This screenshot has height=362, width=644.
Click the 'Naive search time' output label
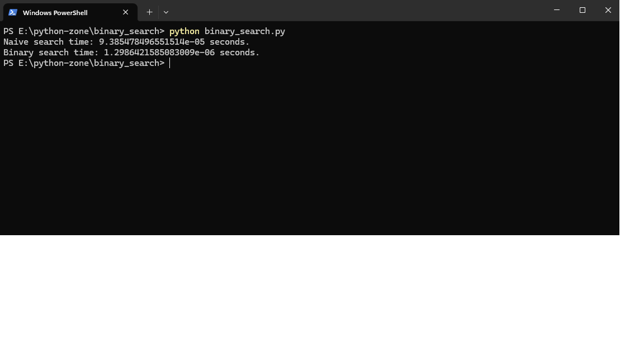point(48,42)
